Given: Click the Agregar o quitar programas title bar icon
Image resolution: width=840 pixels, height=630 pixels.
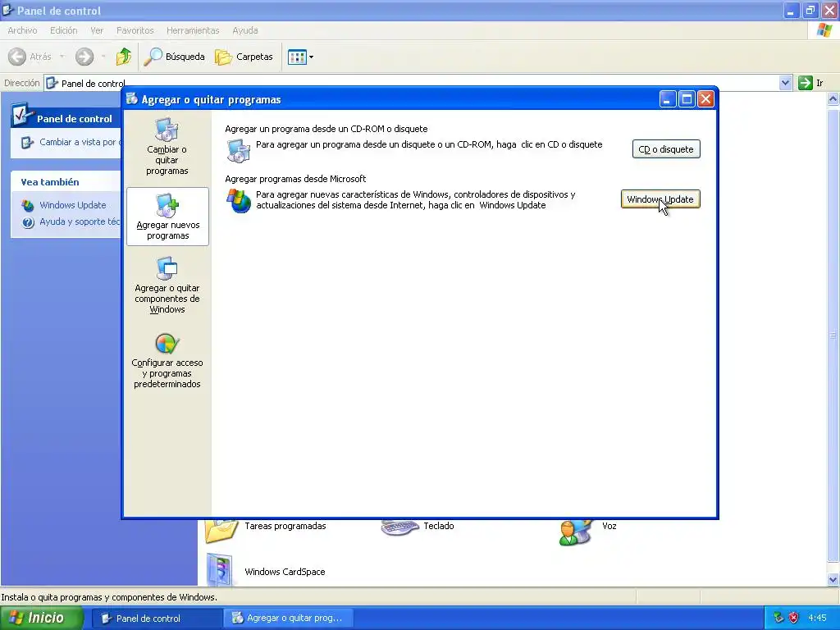Looking at the screenshot, I should 132,99.
